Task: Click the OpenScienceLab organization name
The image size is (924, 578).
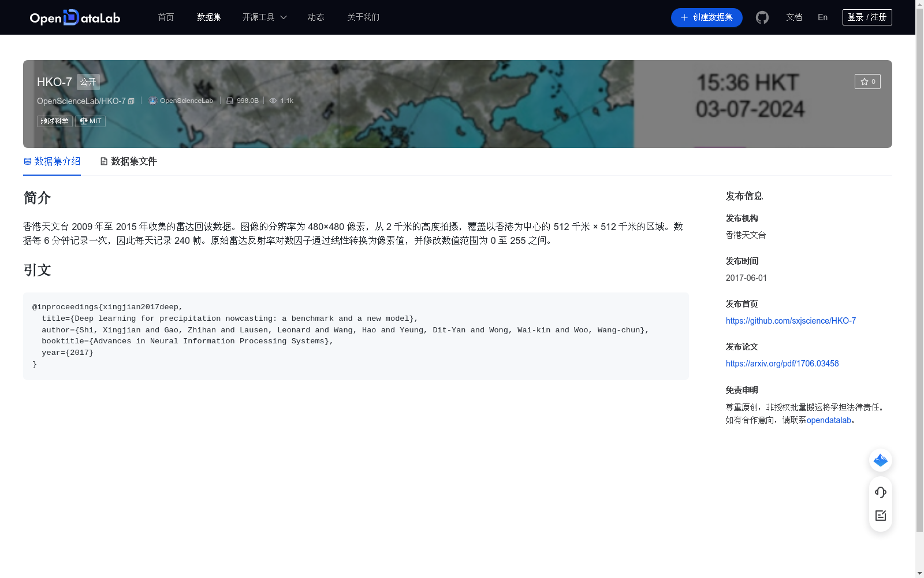Action: (x=187, y=101)
